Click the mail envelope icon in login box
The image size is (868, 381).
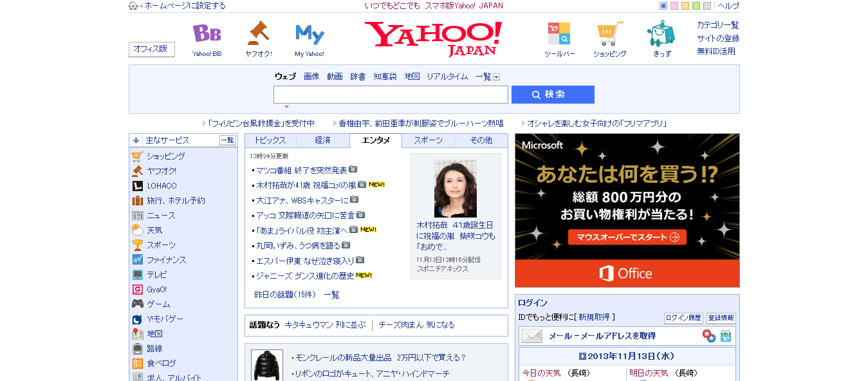coord(532,336)
